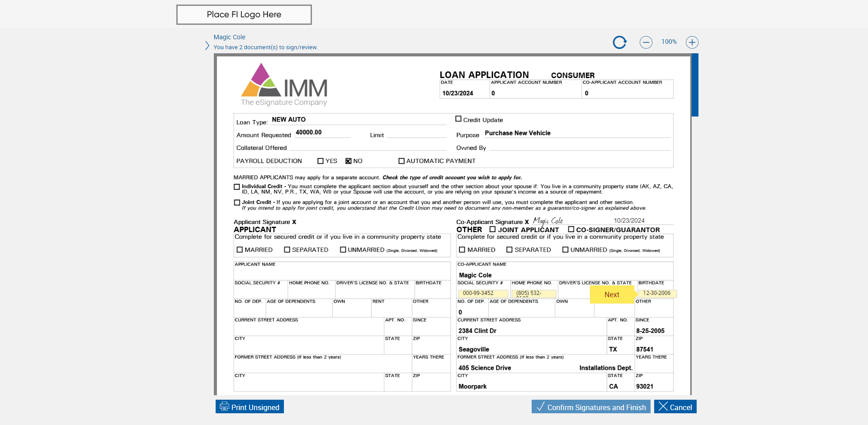Viewport: 868px width, 425px height.
Task: Click the Birthdate field 12-30-2005
Action: pyautogui.click(x=657, y=293)
